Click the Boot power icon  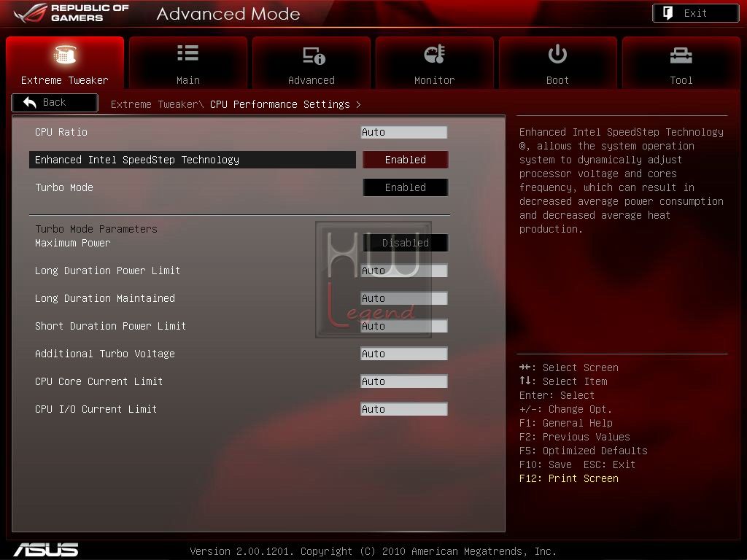tap(557, 54)
